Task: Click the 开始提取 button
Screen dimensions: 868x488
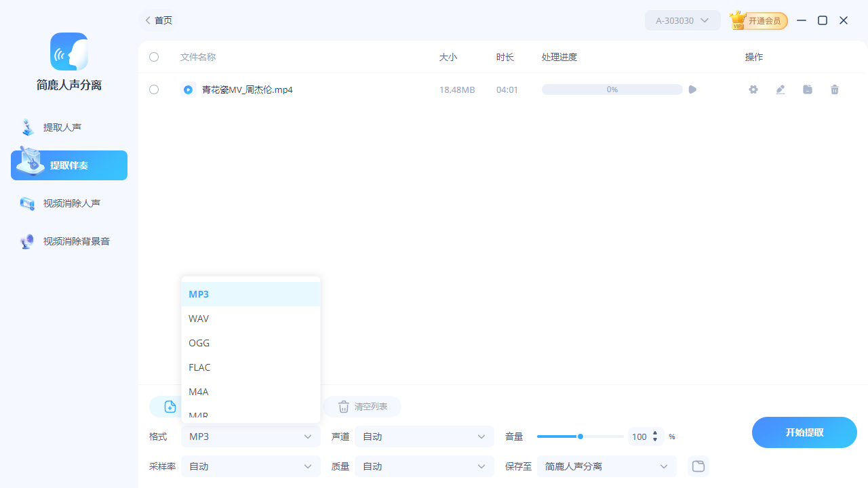Action: coord(804,432)
